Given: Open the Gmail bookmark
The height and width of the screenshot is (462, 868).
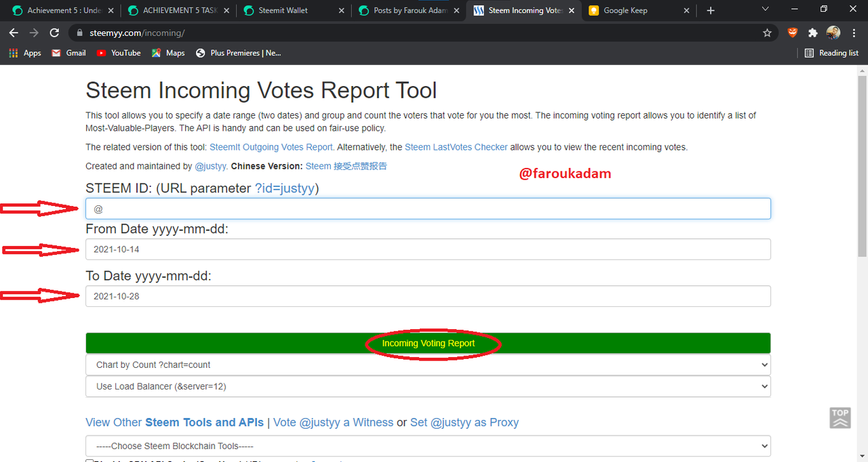Looking at the screenshot, I should (68, 53).
